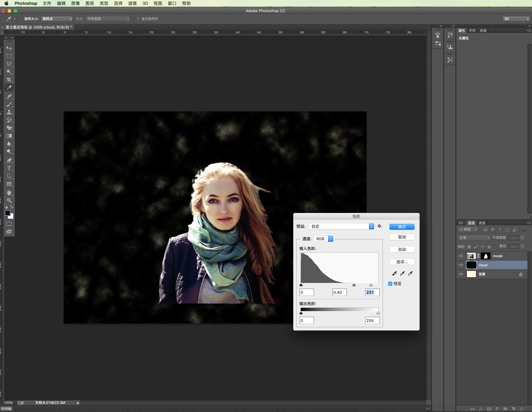Select the Gradient tool
This screenshot has width=532, height=412.
pos(9,136)
